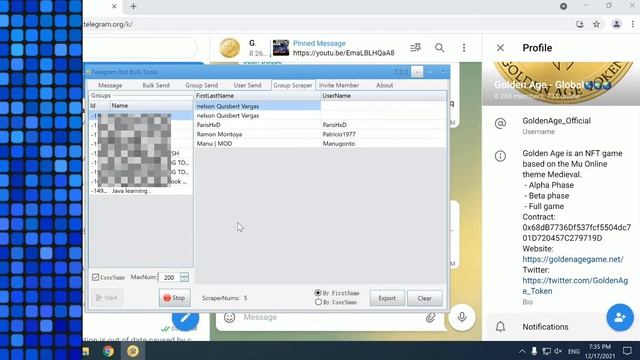Open the bulk tool title bar dropdown
640x360 pixels.
pyautogui.click(x=417, y=72)
